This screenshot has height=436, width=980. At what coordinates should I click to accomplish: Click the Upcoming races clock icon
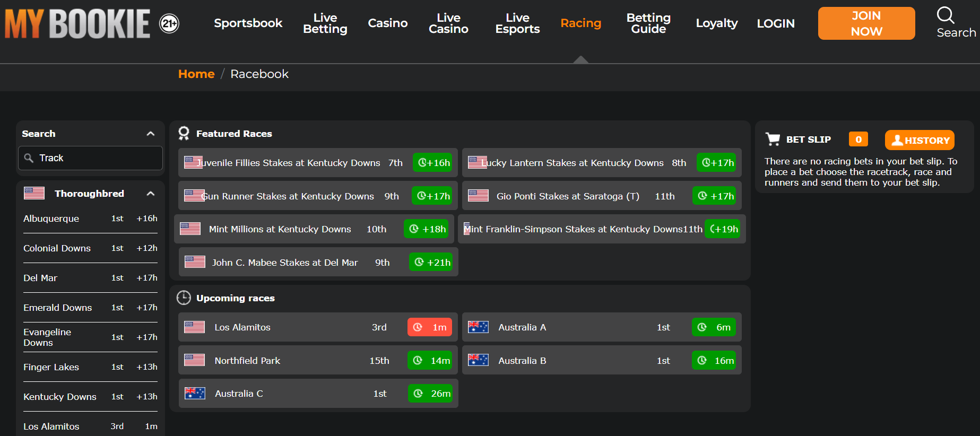(x=184, y=298)
